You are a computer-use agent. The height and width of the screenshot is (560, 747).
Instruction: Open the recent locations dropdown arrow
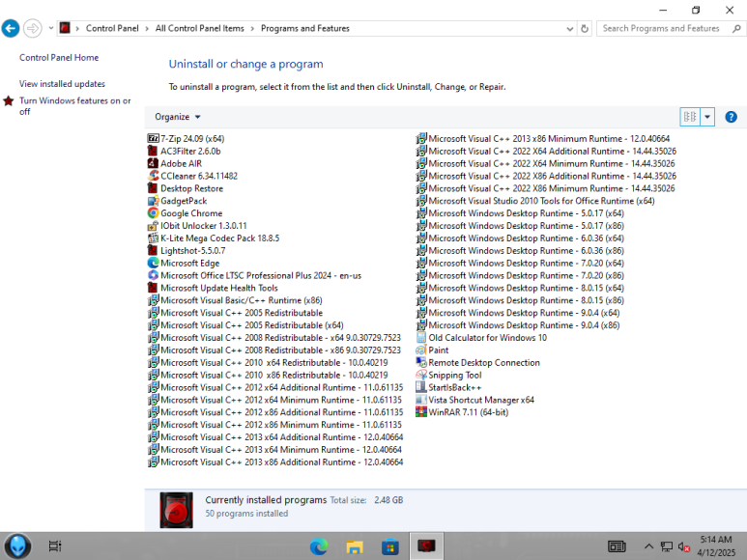[51, 28]
